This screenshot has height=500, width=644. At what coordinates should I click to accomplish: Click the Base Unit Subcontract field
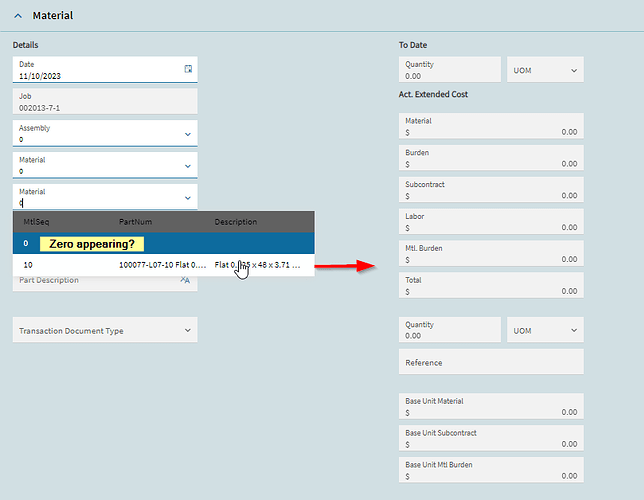[491, 438]
